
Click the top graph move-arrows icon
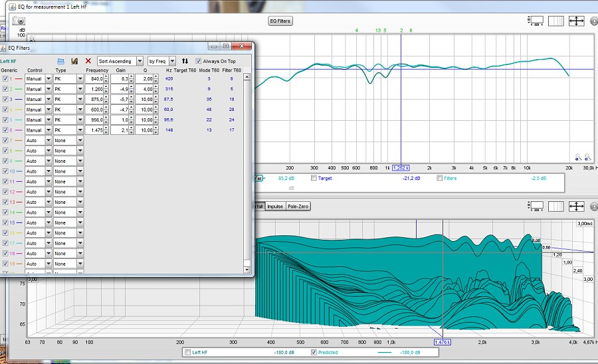pyautogui.click(x=576, y=21)
